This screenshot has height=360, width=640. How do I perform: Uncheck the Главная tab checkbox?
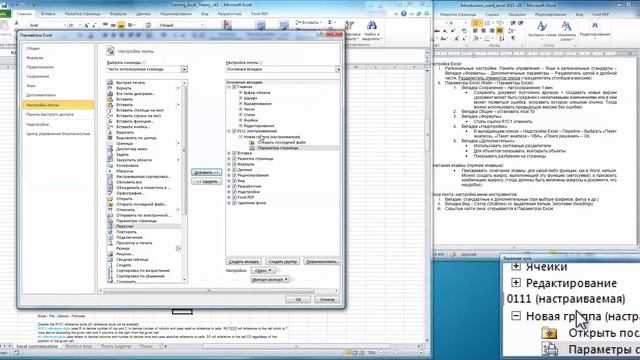click(x=234, y=87)
